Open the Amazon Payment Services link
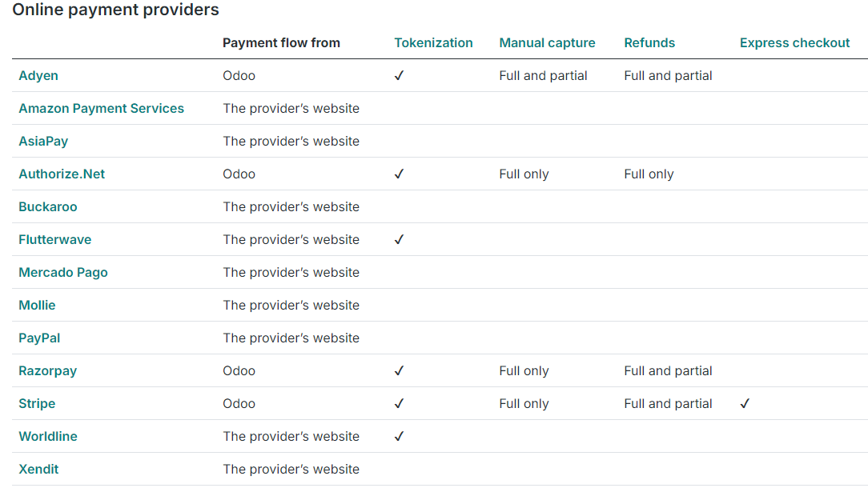Image resolution: width=868 pixels, height=496 pixels. (x=102, y=108)
